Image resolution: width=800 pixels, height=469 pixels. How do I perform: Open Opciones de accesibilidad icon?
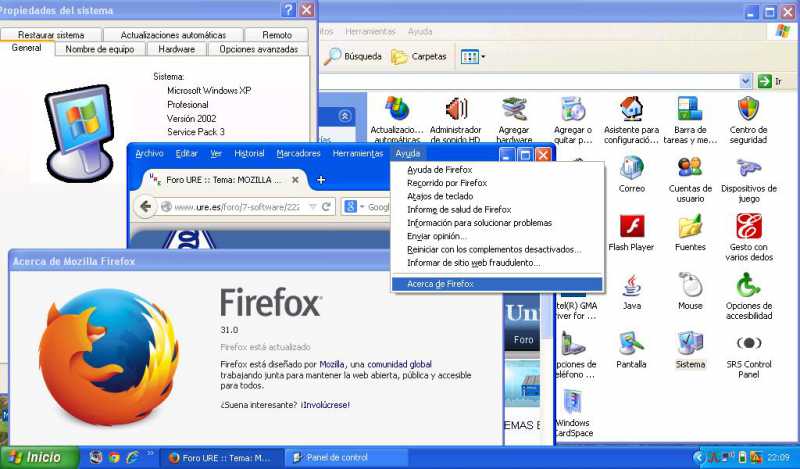pyautogui.click(x=748, y=287)
